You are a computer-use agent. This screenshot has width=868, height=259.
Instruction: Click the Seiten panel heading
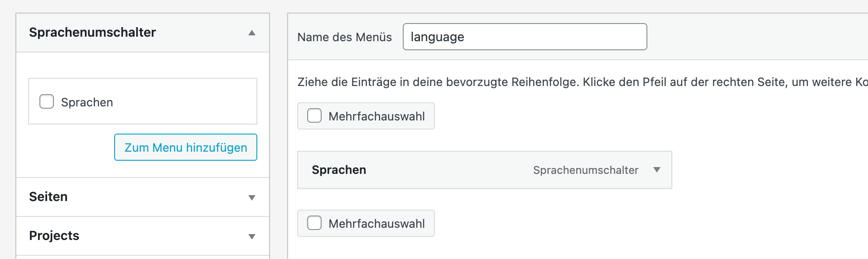pos(48,197)
